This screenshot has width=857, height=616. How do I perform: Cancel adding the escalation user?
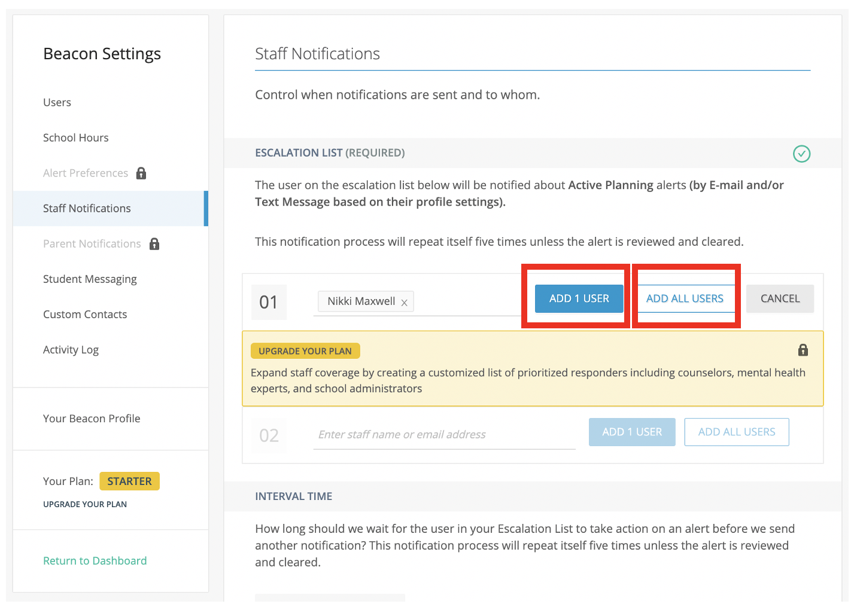point(780,298)
